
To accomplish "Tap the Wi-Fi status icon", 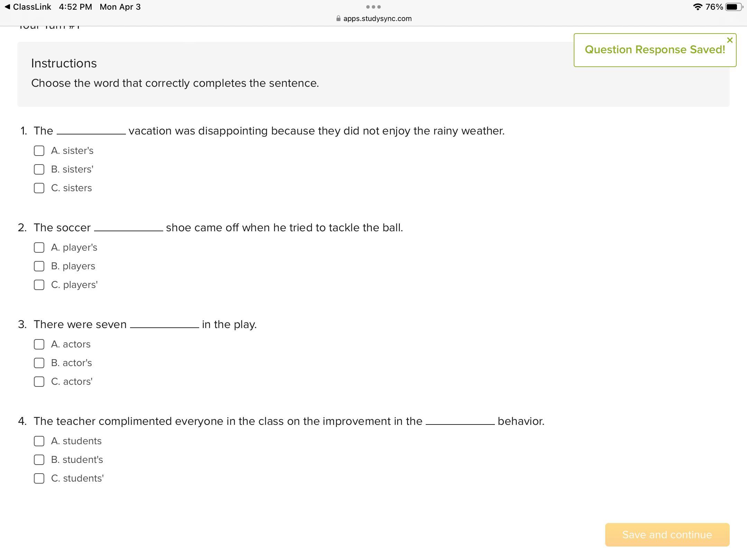I will coord(698,7).
